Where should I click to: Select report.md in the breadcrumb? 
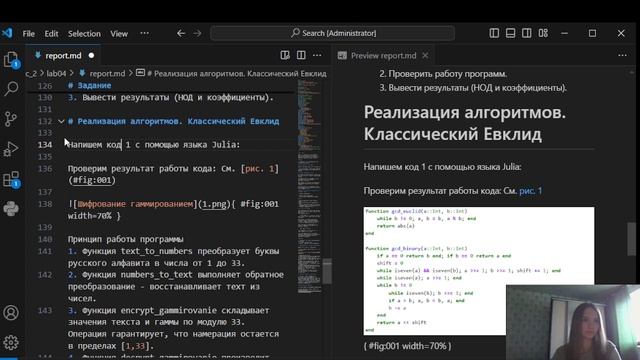107,73
